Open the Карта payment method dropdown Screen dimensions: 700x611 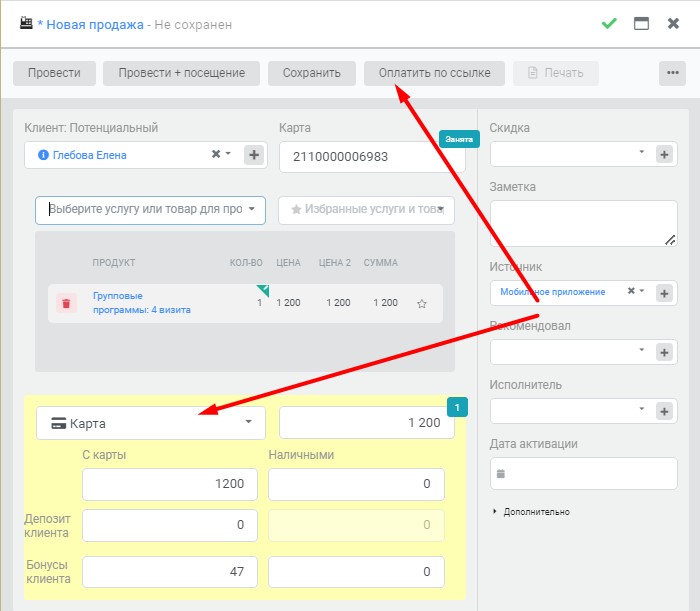point(150,423)
